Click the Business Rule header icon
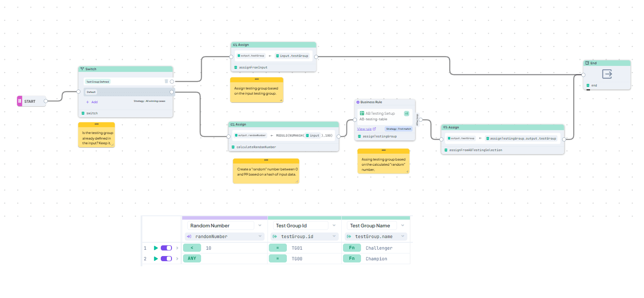Screen dimensions: 644x298 point(358,102)
